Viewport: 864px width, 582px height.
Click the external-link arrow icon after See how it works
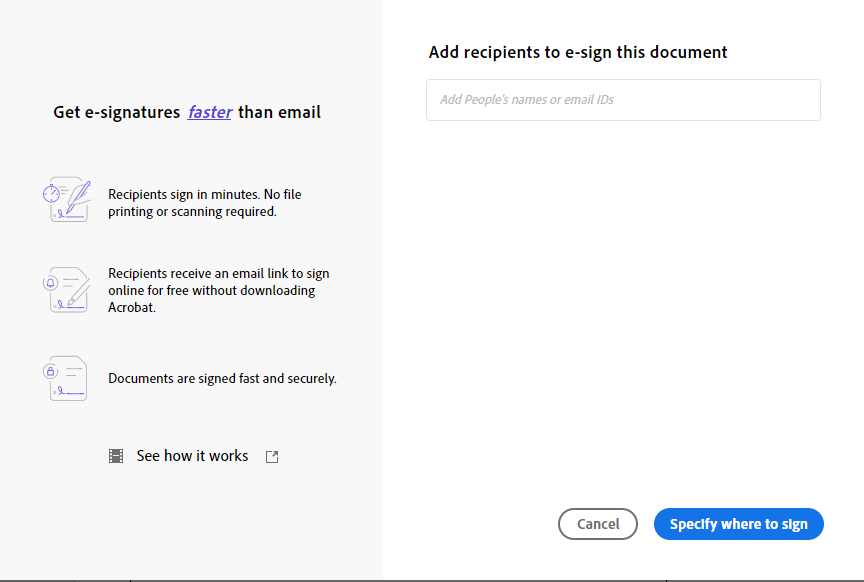[x=271, y=456]
